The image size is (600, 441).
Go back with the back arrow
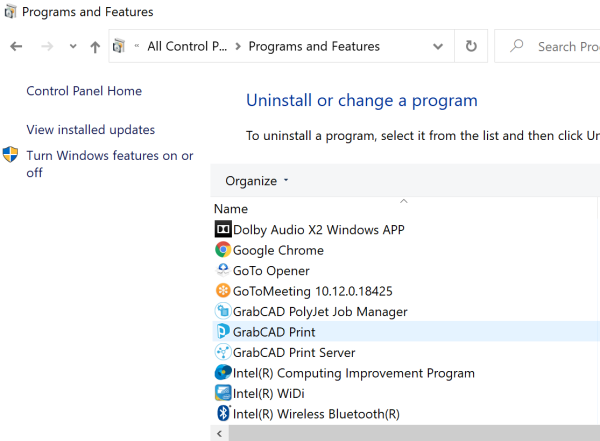pos(16,47)
